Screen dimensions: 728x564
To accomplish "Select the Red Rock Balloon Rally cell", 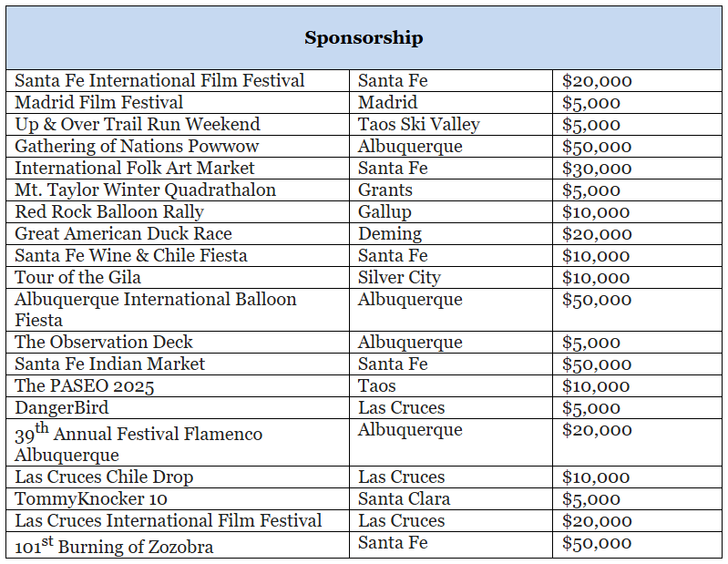I will pos(109,211).
